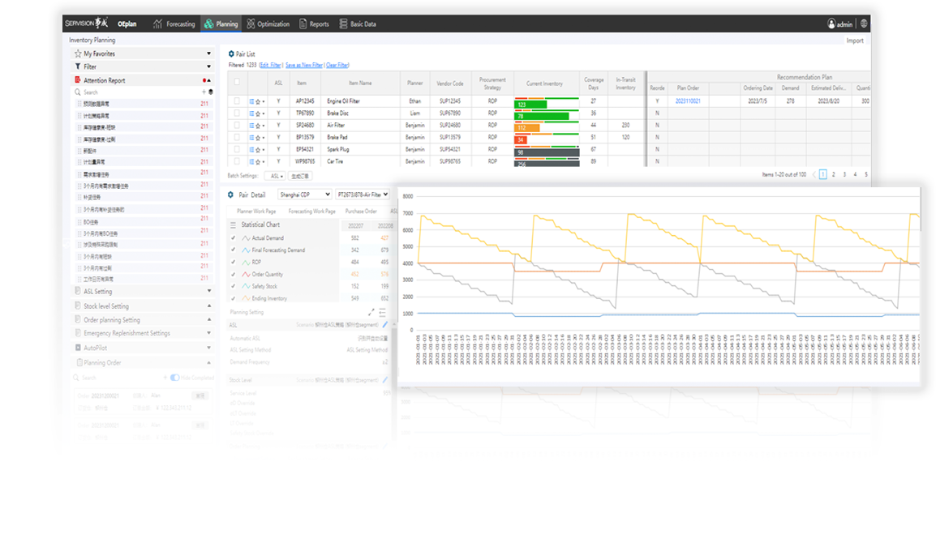Open the PT2673J878-Air Filter dropdown
The image size is (936, 560).
point(363,195)
